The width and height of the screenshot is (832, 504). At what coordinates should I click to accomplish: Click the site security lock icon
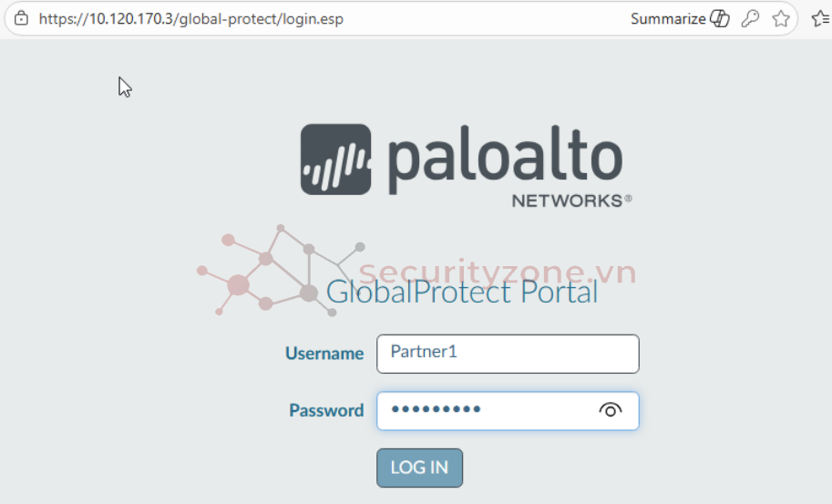point(21,18)
